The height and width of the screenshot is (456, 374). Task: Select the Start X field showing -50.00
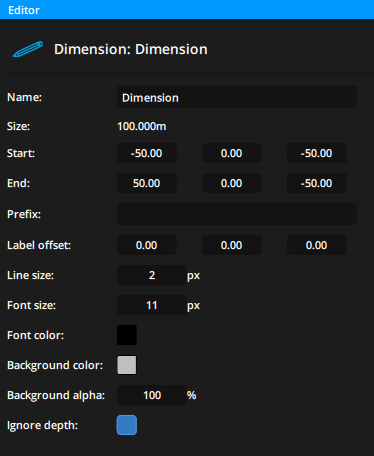click(x=147, y=153)
